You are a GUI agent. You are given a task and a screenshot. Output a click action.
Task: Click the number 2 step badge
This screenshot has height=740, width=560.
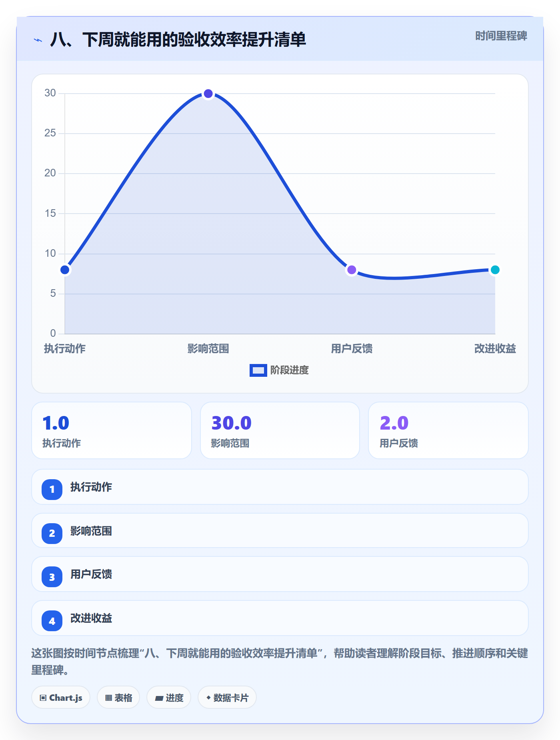pyautogui.click(x=52, y=533)
